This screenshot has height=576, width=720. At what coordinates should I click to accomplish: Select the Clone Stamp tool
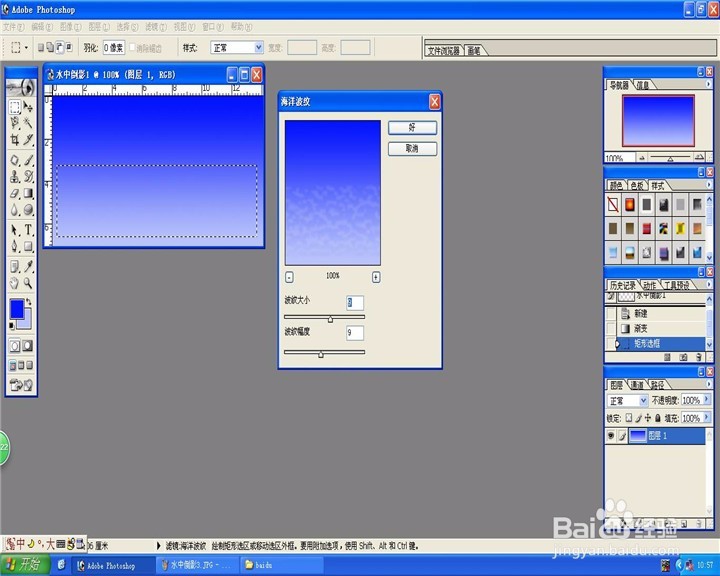pos(15,176)
